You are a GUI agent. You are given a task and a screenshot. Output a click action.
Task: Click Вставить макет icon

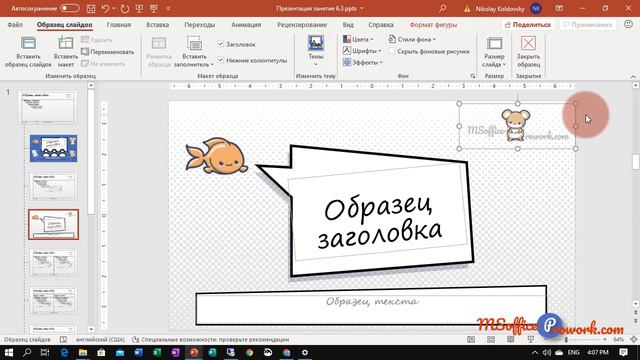tap(65, 43)
